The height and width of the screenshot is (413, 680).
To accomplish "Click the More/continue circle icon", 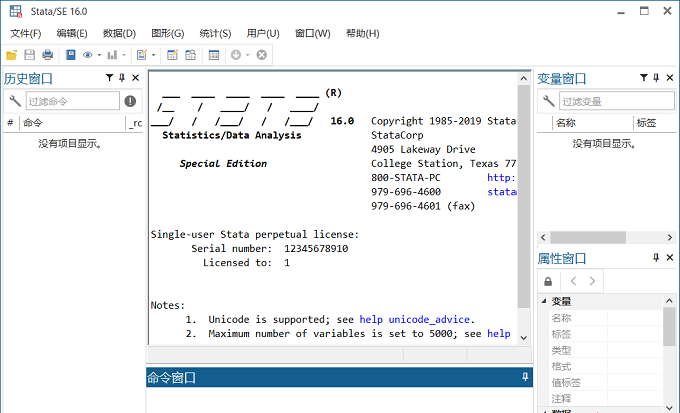I will point(236,55).
